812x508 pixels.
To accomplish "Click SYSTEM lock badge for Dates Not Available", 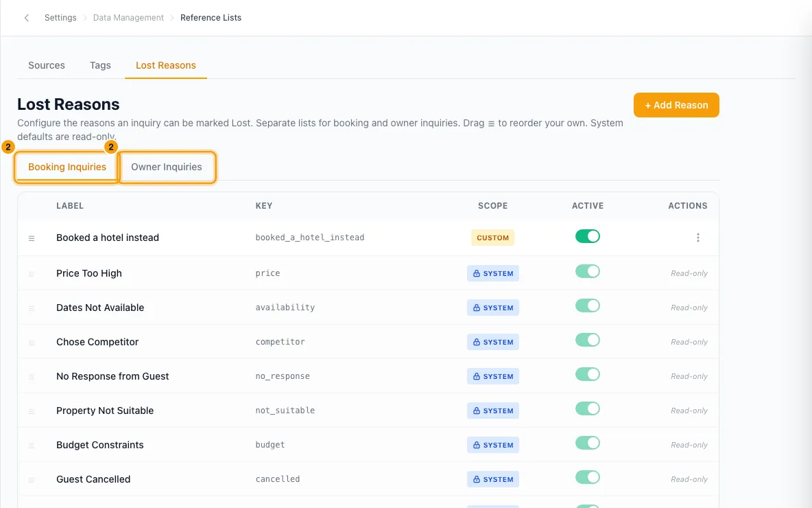I will pyautogui.click(x=493, y=308).
